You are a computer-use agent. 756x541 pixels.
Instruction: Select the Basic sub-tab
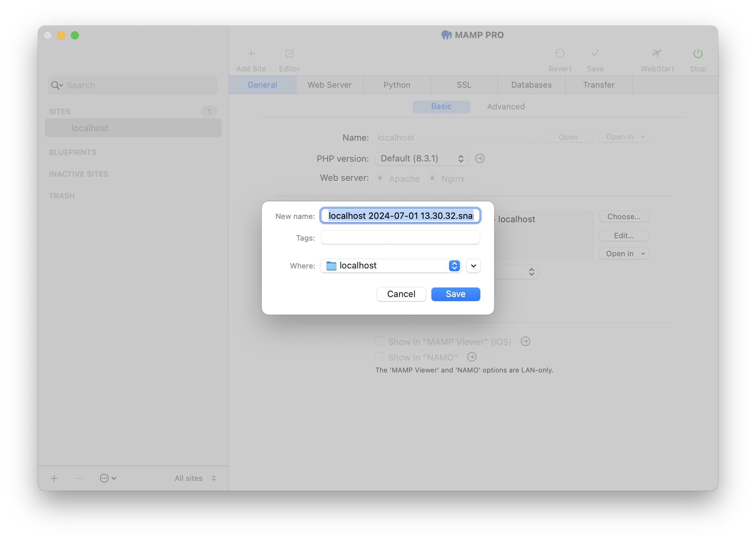click(x=442, y=107)
